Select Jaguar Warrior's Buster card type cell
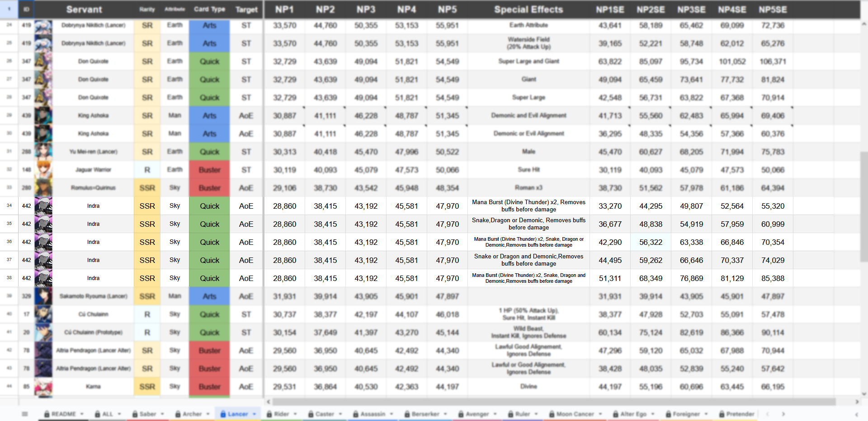Viewport: 868px width, 421px height. point(209,170)
